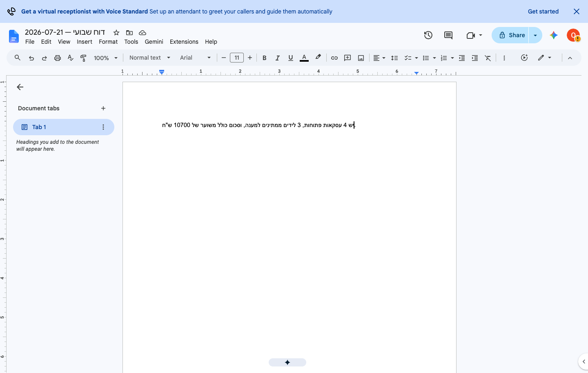Expand the numbered list dropdown arrow

[452, 58]
